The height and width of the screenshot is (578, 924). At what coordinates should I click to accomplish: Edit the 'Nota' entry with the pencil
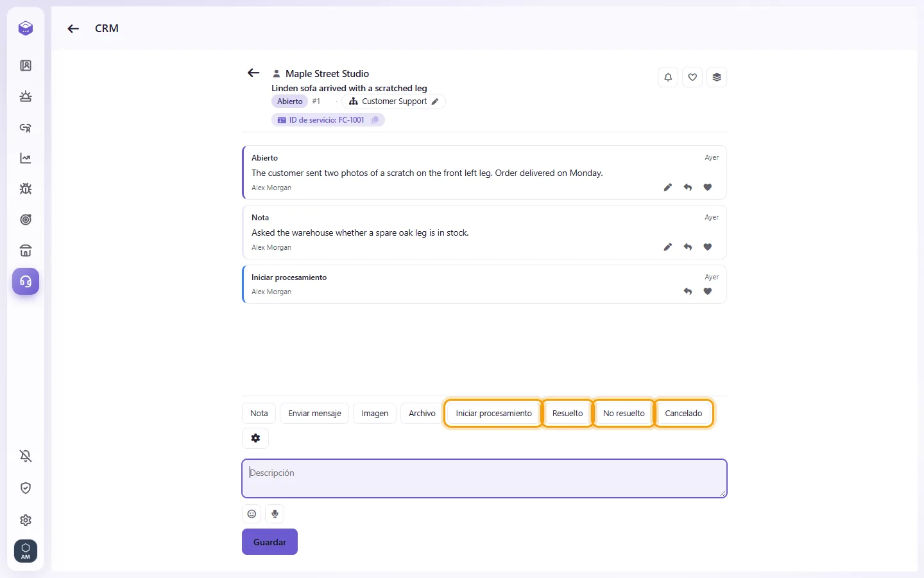tap(668, 247)
